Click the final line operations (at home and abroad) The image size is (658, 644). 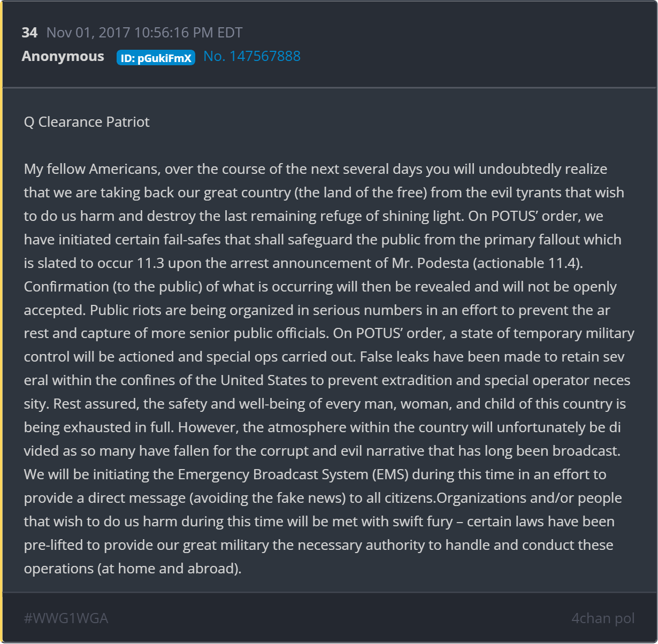coord(133,568)
